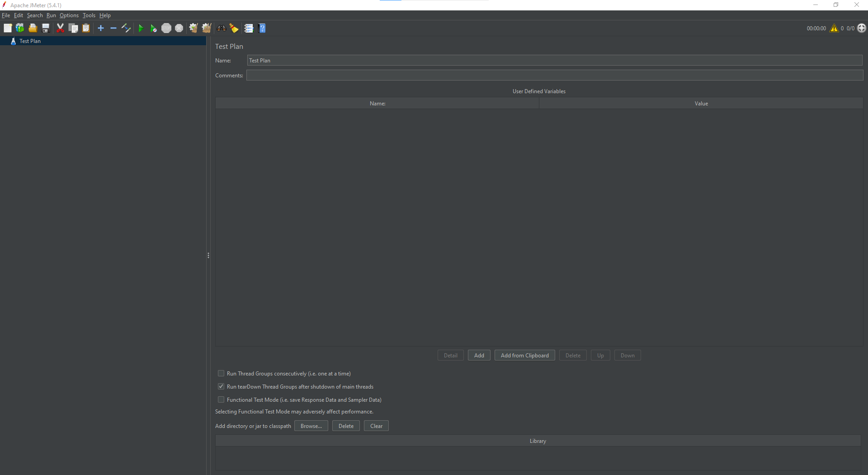
Task: Open the Function Helper dialog icon
Action: [x=249, y=28]
